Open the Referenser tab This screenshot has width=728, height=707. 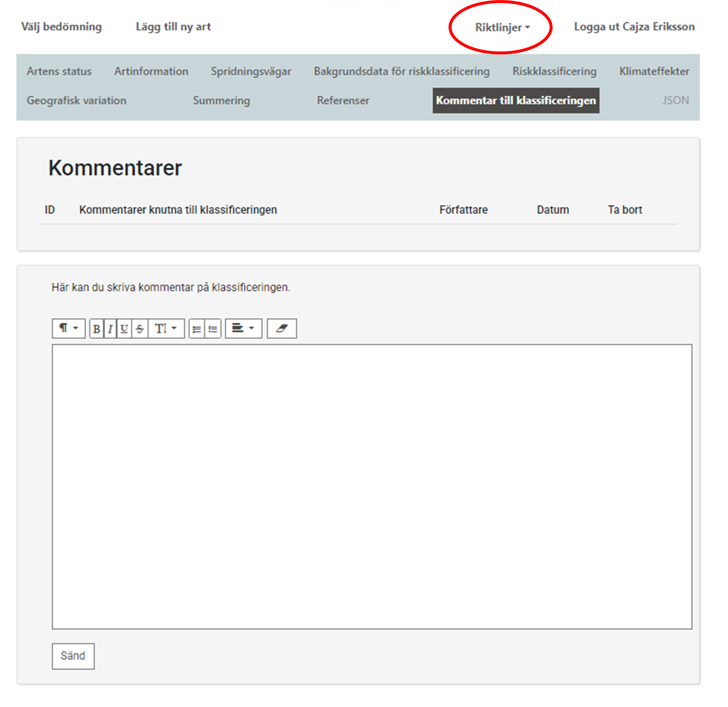point(343,100)
